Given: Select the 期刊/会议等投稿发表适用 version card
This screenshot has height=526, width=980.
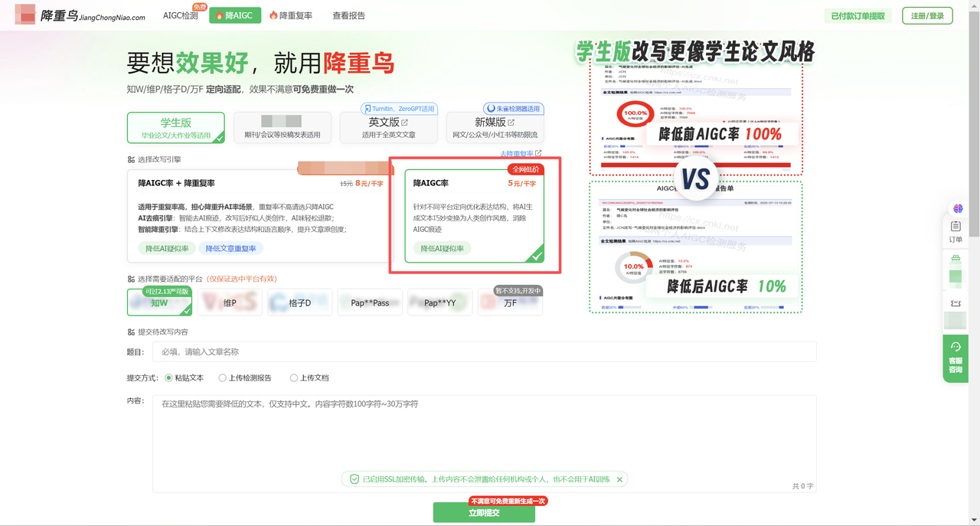Looking at the screenshot, I should 282,128.
